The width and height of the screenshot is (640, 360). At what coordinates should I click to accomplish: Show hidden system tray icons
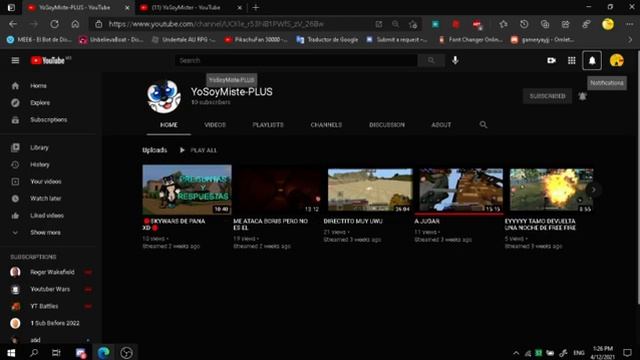tap(516, 353)
